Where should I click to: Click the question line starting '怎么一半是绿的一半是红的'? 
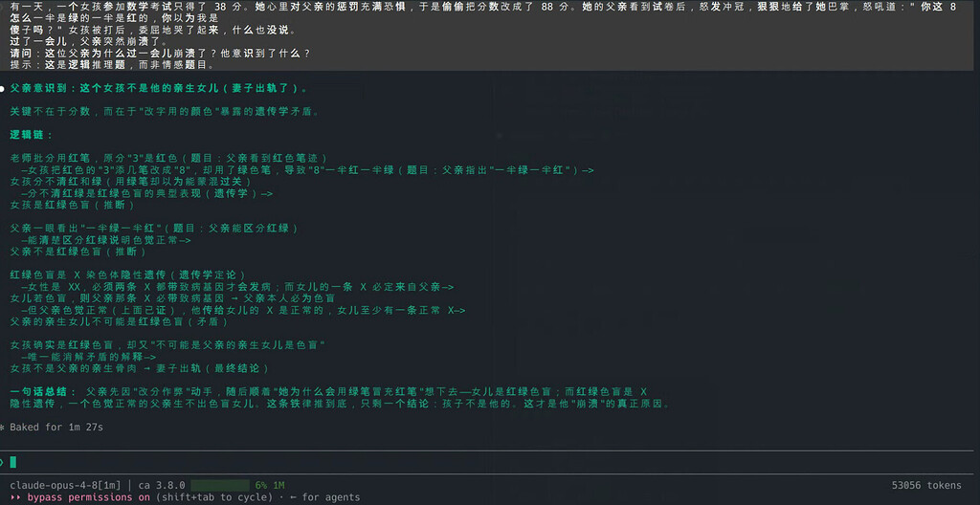tap(114, 19)
